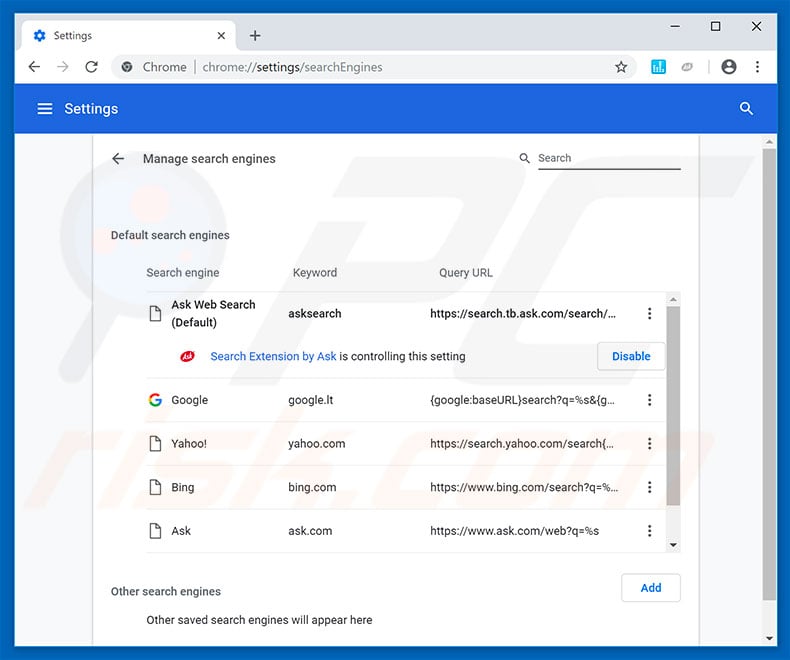790x660 pixels.
Task: Click the Yahoo! row page icon
Action: pos(155,443)
